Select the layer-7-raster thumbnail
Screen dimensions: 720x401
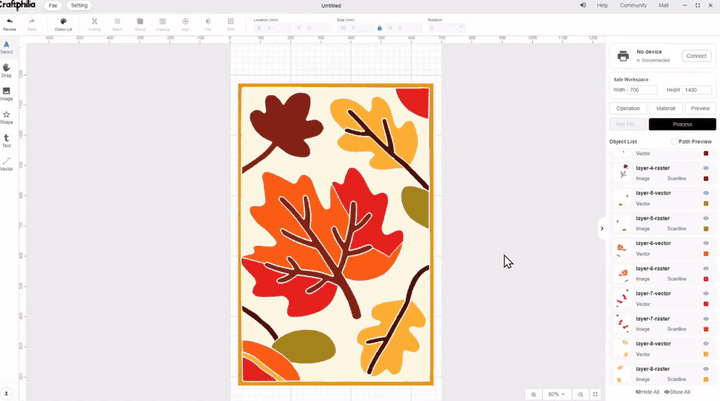623,323
